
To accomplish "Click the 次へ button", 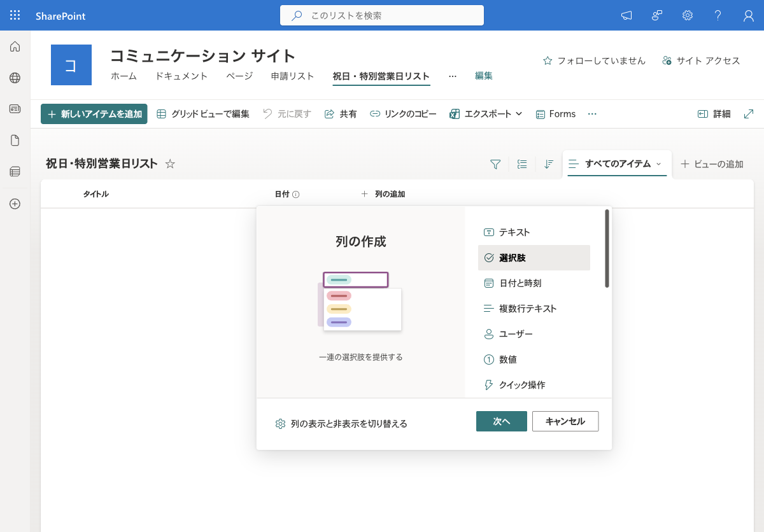I will click(502, 421).
